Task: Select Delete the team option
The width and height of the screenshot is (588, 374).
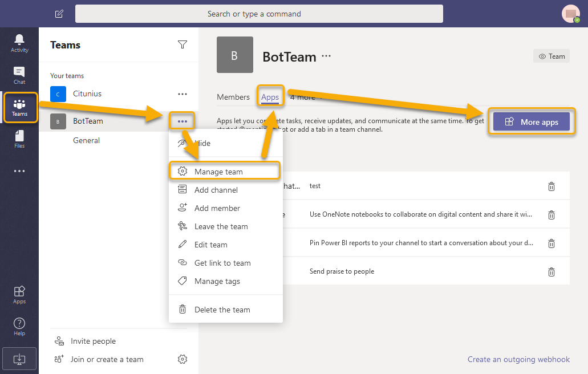Action: point(226,310)
